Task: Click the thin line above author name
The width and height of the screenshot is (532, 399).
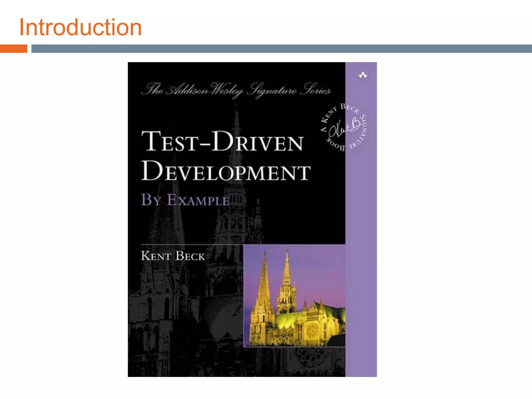Action: point(192,244)
